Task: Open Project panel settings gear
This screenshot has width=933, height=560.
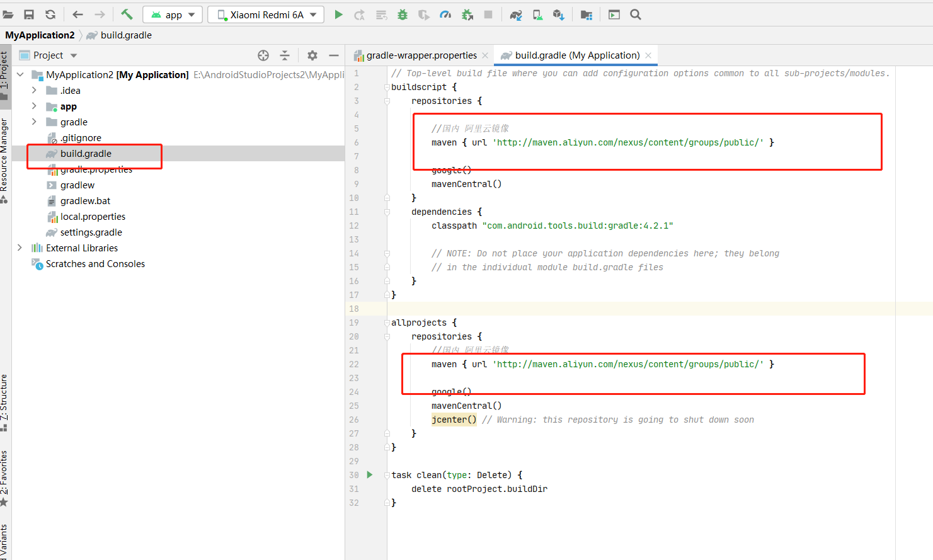Action: tap(312, 55)
